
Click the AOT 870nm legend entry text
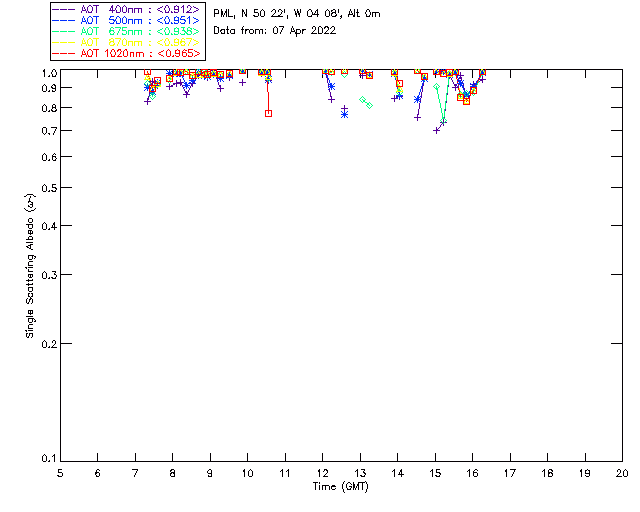[x=140, y=42]
